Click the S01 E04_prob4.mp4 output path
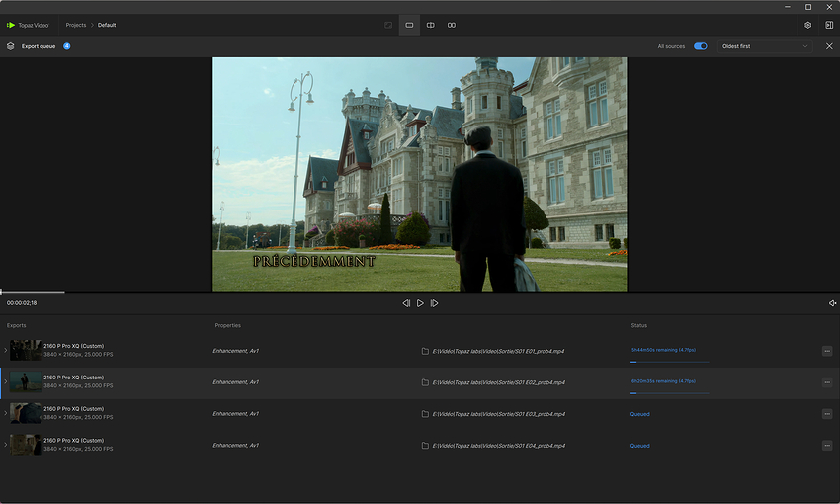Viewport: 840px width, 504px height. coord(498,446)
